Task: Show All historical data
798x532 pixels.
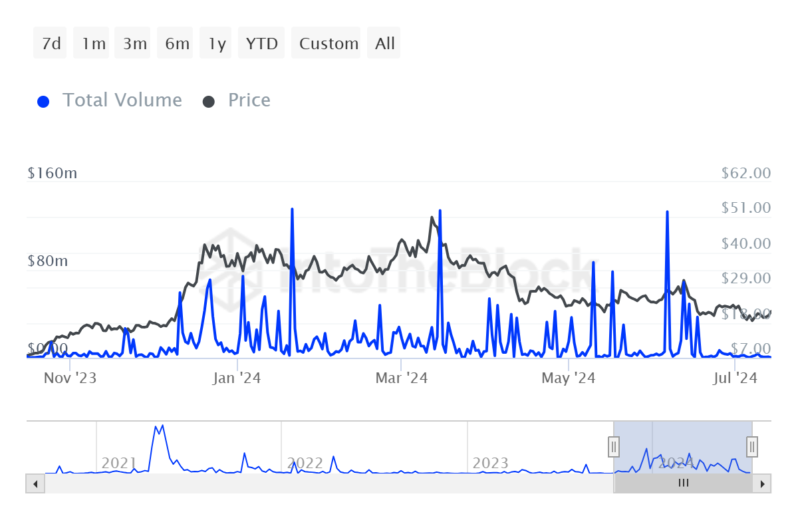Action: pyautogui.click(x=384, y=43)
